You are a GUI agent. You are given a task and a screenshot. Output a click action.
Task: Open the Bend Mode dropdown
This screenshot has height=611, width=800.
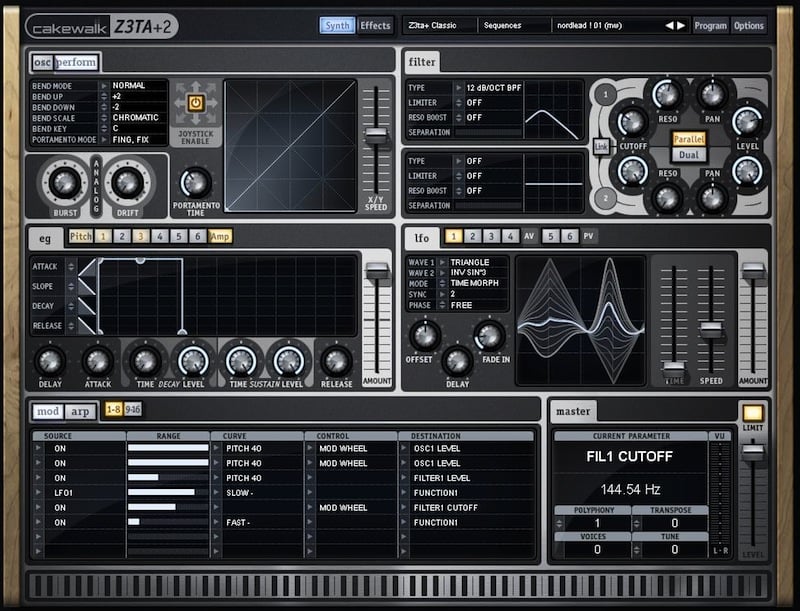tap(104, 86)
